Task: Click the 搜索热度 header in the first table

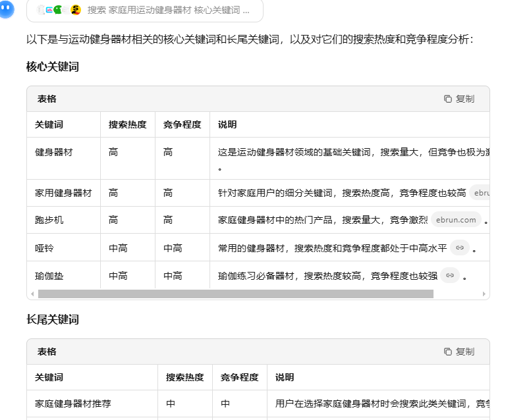Action: [x=127, y=124]
